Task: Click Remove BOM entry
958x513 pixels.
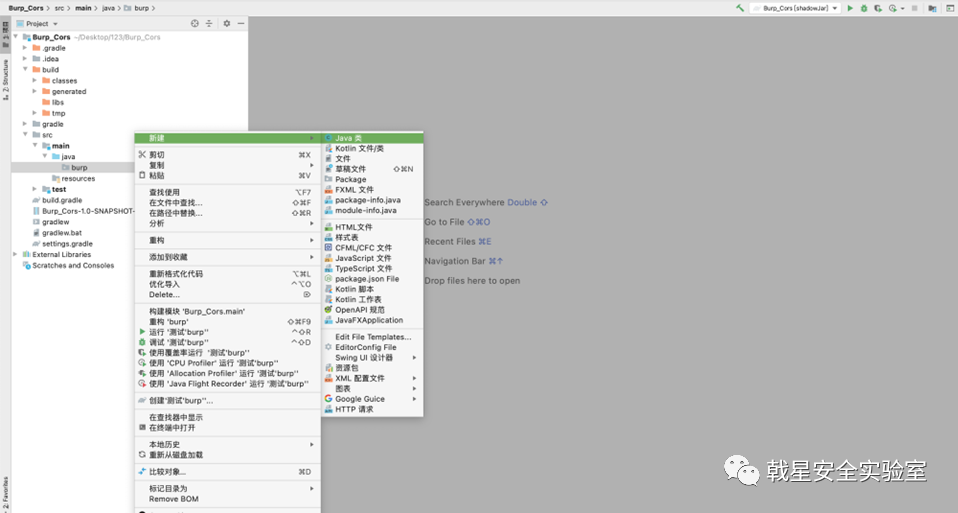Action: tap(227, 499)
